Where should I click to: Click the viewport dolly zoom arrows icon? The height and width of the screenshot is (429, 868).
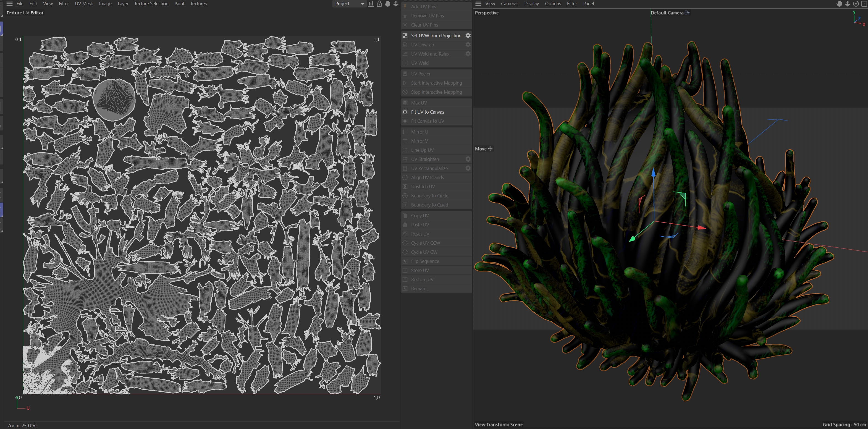click(848, 4)
